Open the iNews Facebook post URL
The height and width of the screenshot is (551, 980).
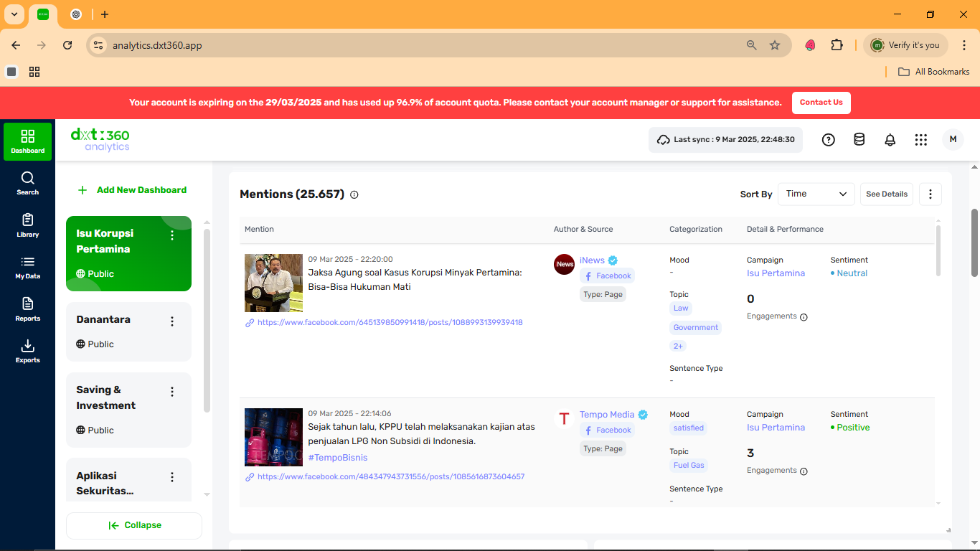point(390,323)
